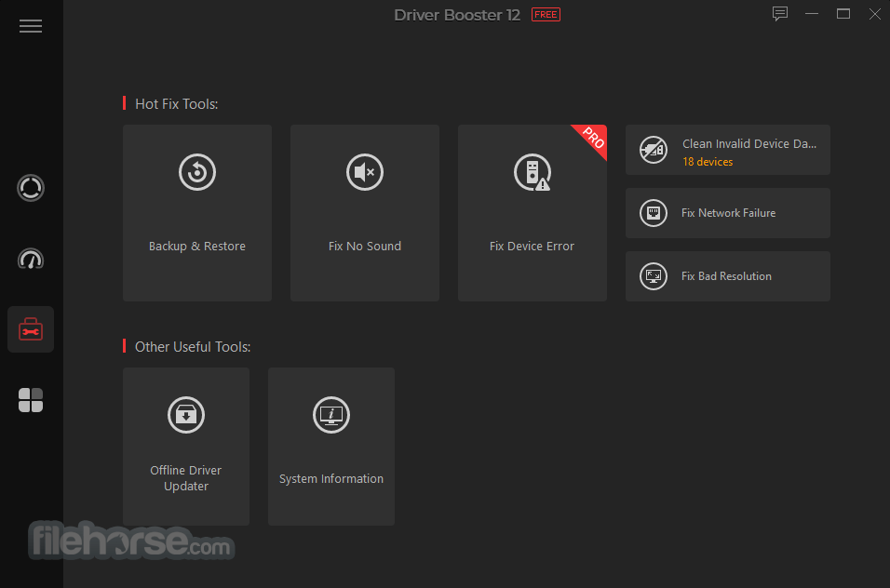Image resolution: width=890 pixels, height=588 pixels.
Task: Run the Fix Bad Resolution label
Action: tap(726, 276)
